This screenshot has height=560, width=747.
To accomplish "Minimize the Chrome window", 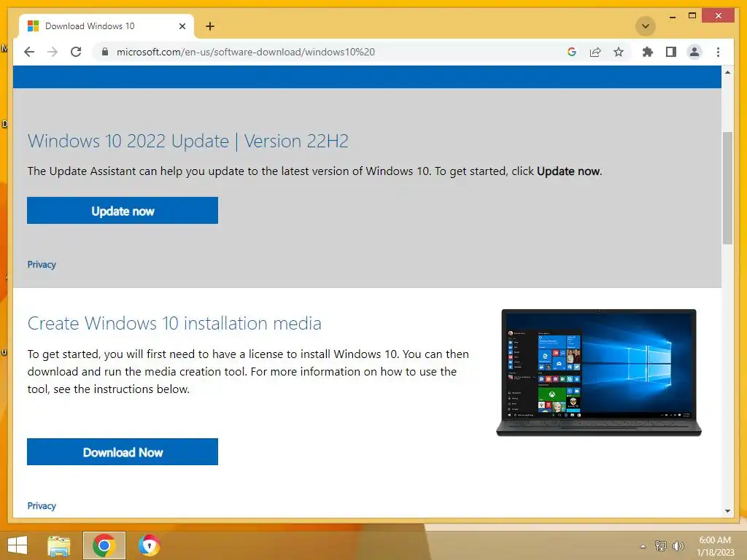I will point(672,17).
